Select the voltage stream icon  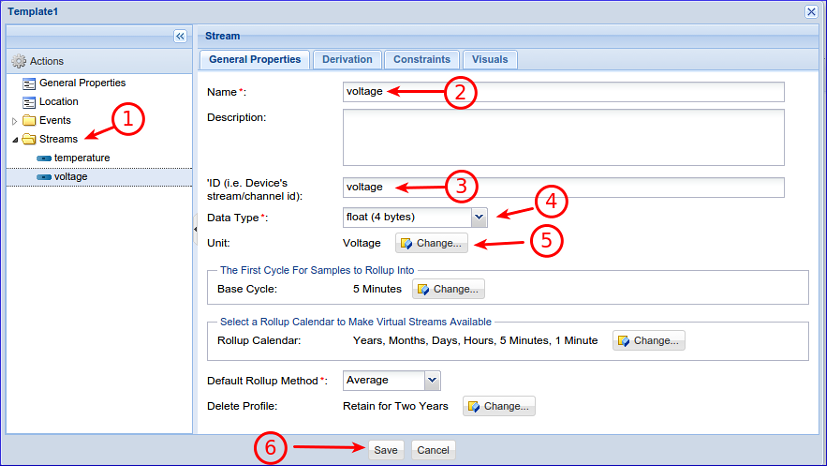[x=44, y=177]
